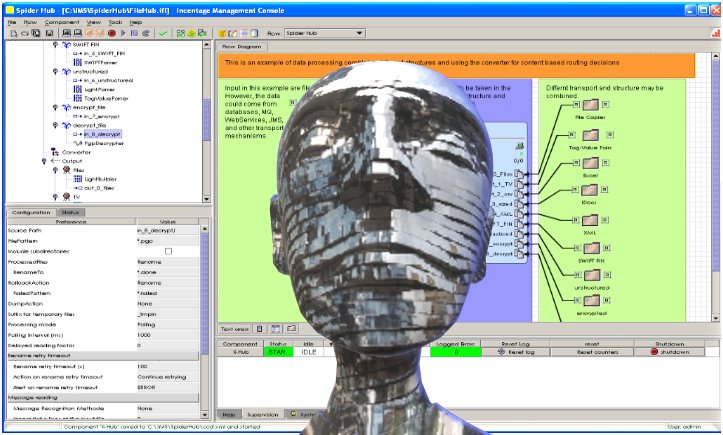Select the IDoc folder icon in diagram
The image size is (723, 435).
point(589,190)
